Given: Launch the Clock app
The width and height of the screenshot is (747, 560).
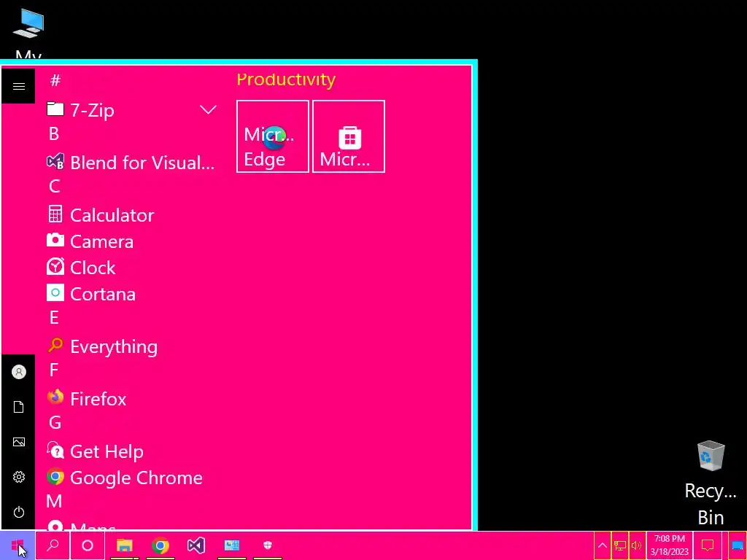Looking at the screenshot, I should 81,267.
